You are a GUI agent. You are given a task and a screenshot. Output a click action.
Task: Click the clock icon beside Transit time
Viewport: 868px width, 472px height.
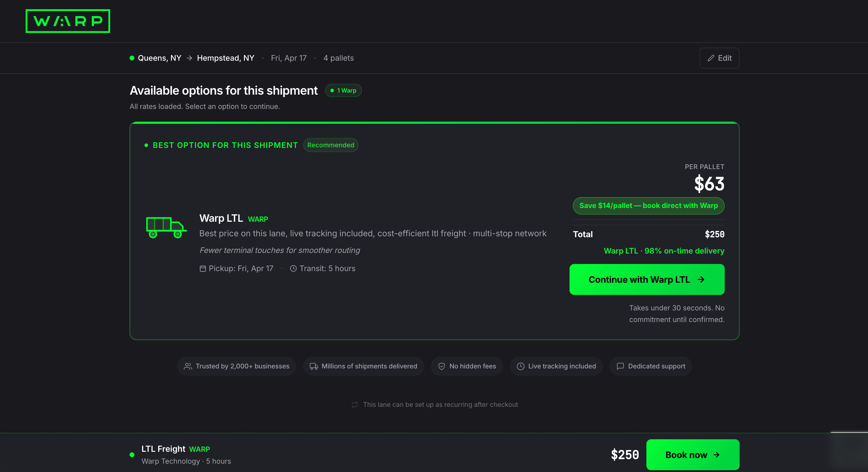click(293, 268)
